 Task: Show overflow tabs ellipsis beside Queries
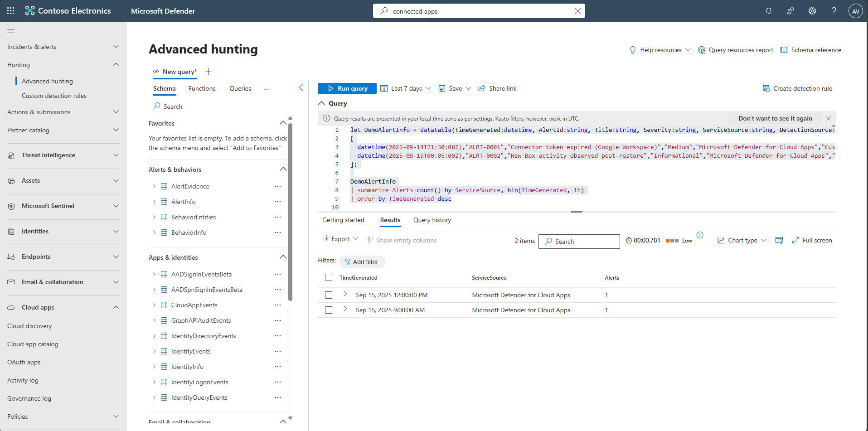pyautogui.click(x=266, y=89)
